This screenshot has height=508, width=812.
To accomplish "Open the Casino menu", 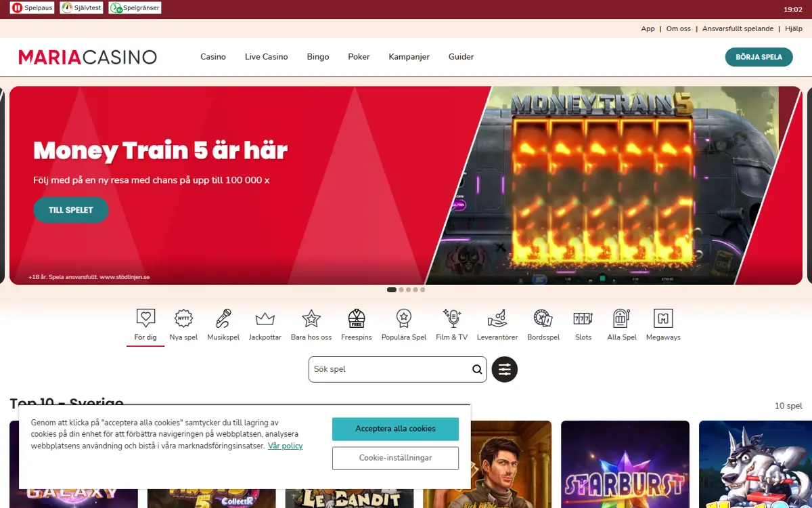I will click(x=213, y=57).
